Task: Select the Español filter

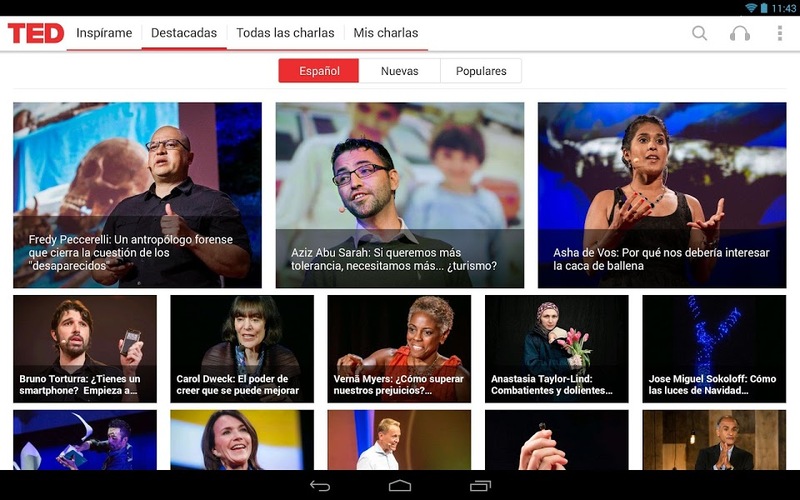Action: [x=319, y=71]
